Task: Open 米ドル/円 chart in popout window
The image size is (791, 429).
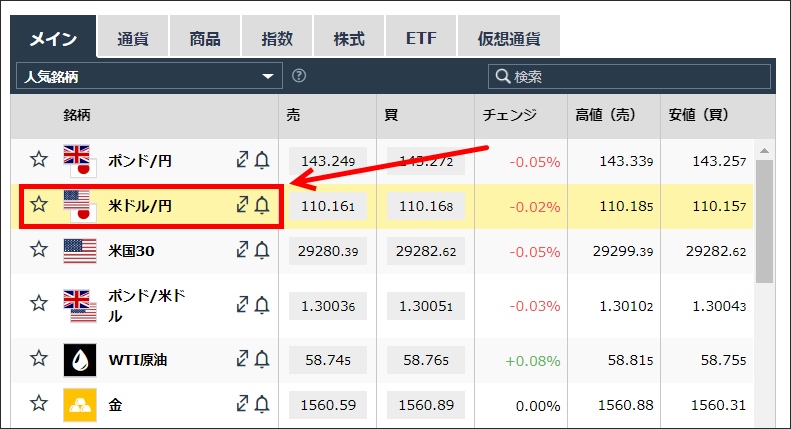Action: pos(243,204)
